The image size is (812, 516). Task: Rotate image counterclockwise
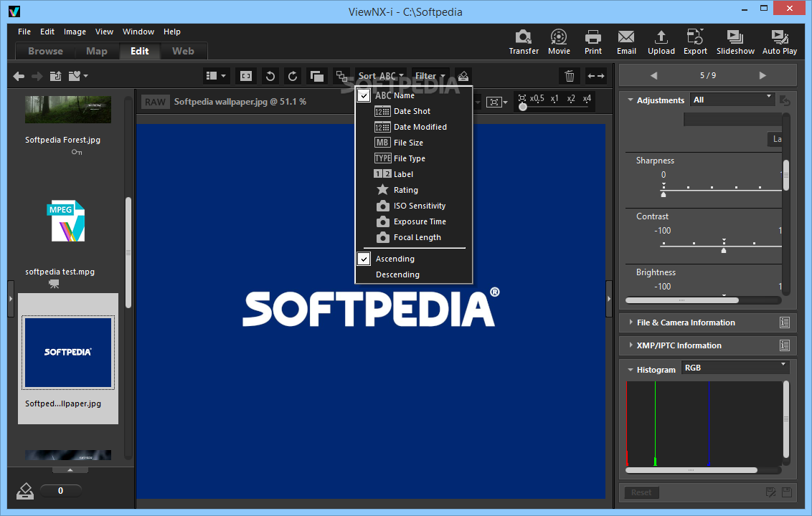pos(270,76)
